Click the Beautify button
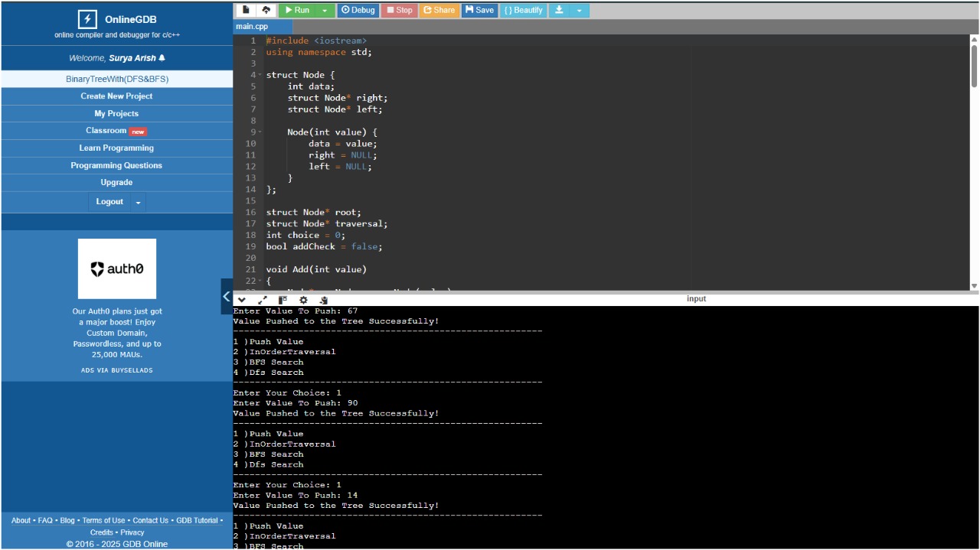Viewport: 980px width, 550px height. 524,10
